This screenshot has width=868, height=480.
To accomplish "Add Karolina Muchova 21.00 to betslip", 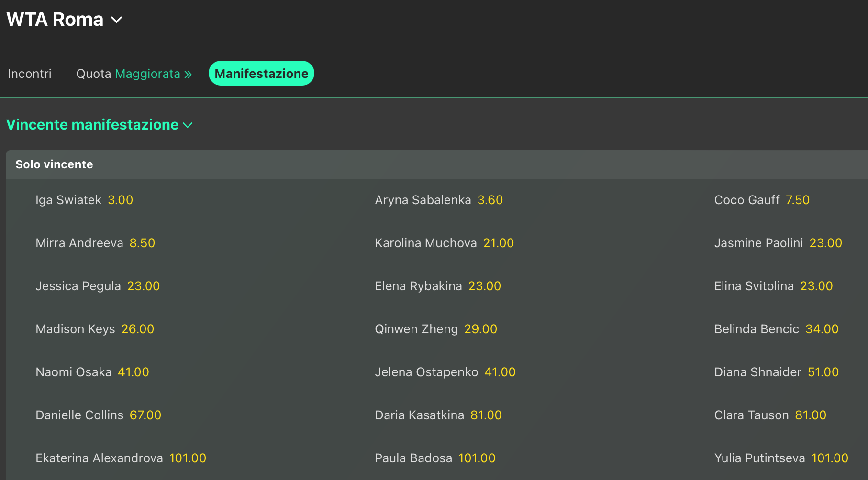I will point(498,243).
